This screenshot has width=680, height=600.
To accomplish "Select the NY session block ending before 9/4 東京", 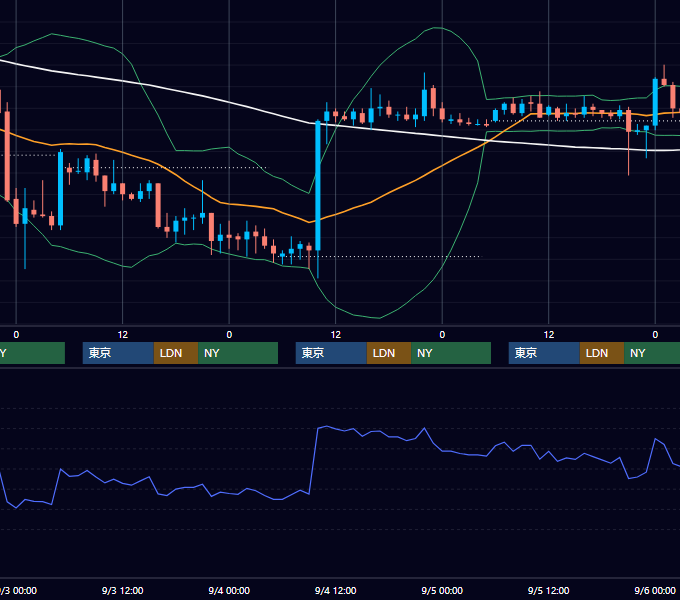I will 238,353.
